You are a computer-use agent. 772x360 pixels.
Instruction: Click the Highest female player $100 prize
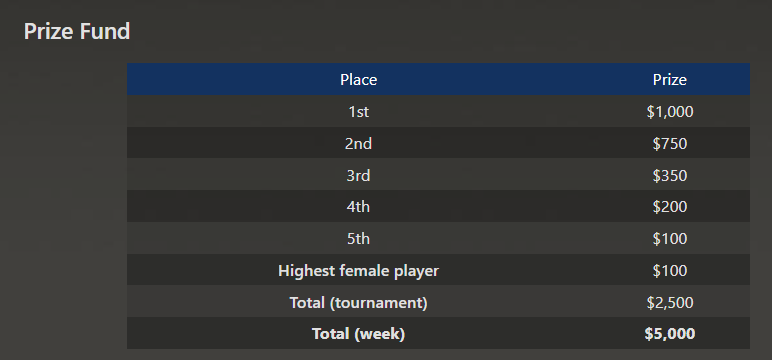tap(670, 270)
